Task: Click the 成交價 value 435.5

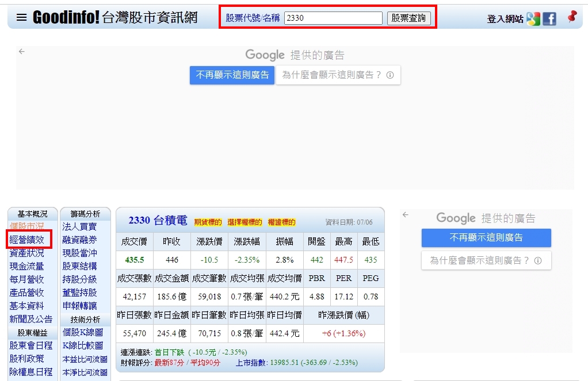Action: point(135,260)
